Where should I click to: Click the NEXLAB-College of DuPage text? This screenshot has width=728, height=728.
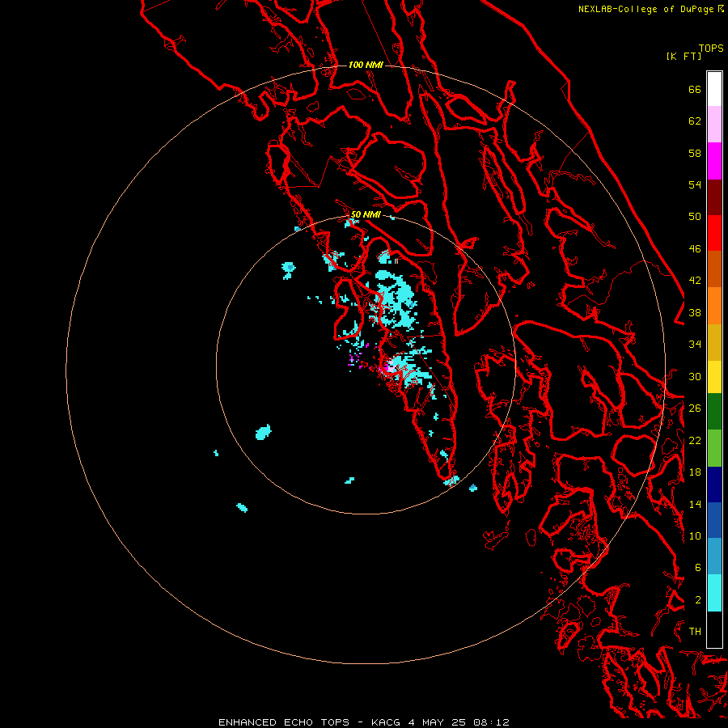tap(645, 9)
